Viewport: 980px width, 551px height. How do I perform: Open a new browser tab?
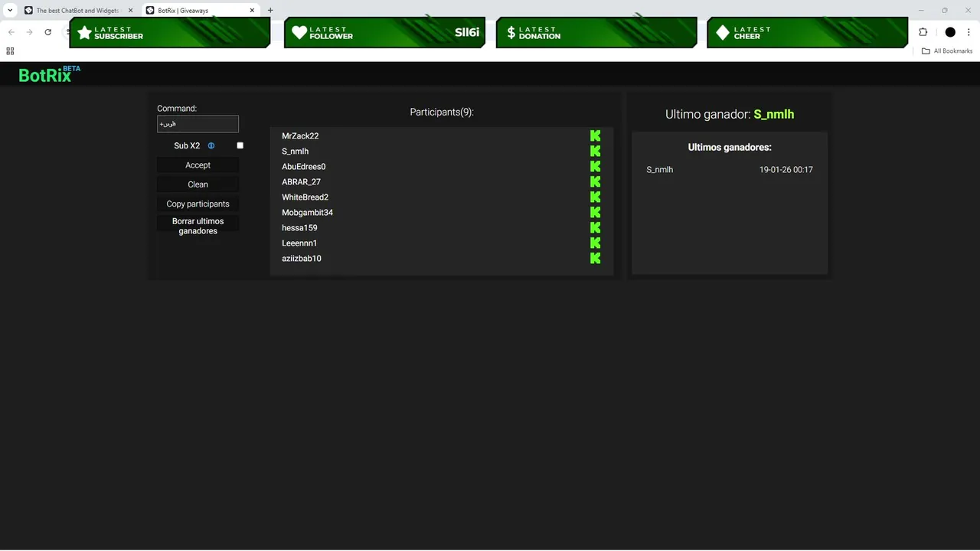click(x=270, y=10)
